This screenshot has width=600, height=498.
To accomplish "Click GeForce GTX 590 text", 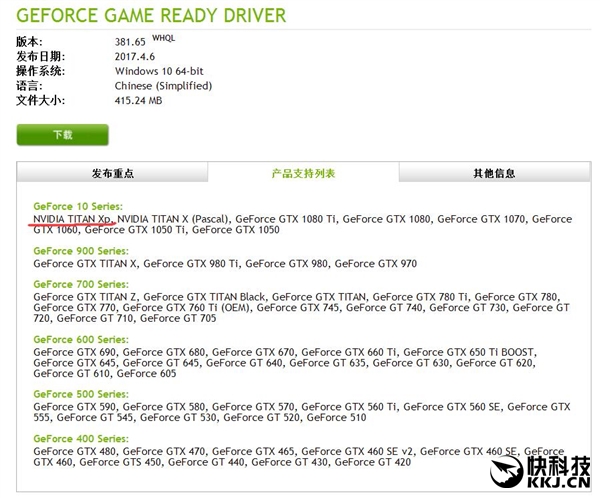I will 74,407.
